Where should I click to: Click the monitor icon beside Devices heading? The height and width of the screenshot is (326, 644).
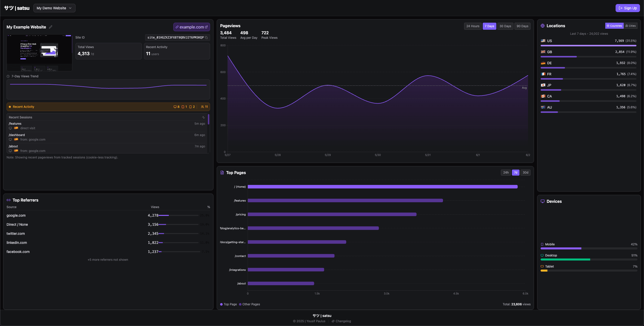[543, 201]
